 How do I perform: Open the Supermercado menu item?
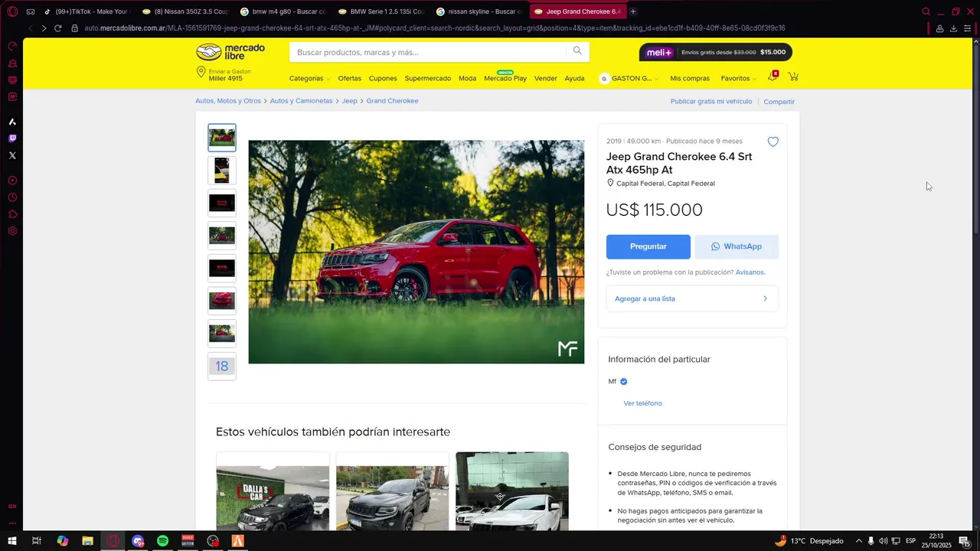(x=428, y=78)
